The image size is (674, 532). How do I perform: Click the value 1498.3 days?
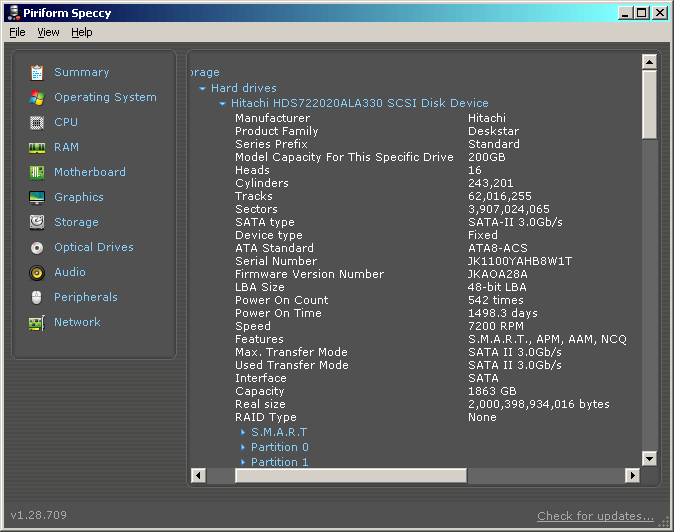click(502, 313)
